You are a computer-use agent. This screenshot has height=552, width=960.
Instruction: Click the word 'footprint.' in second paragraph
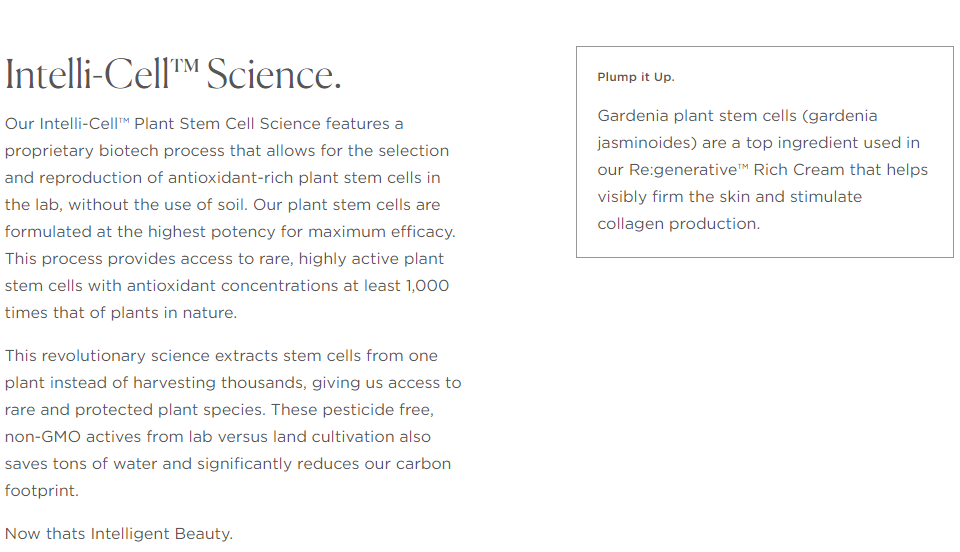42,490
